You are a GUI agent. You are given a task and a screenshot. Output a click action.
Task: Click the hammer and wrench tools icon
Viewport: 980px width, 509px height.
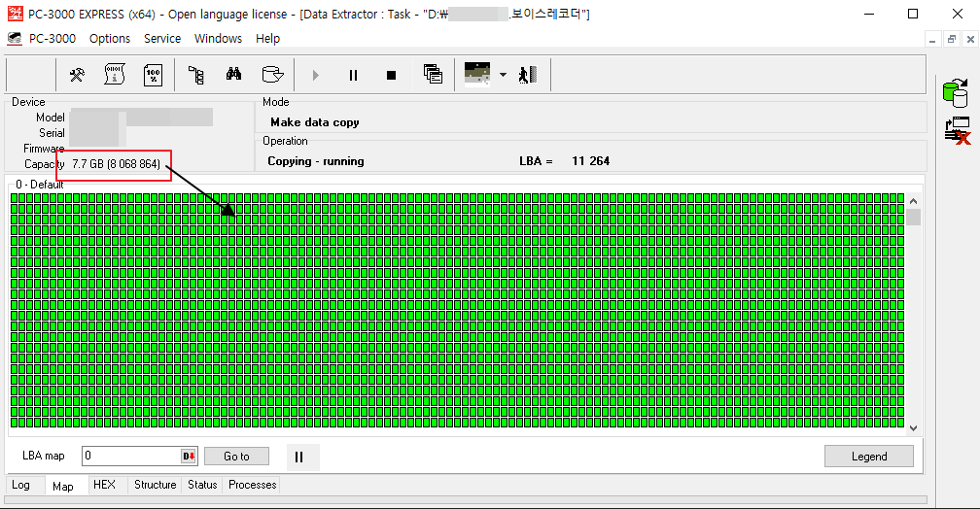78,75
